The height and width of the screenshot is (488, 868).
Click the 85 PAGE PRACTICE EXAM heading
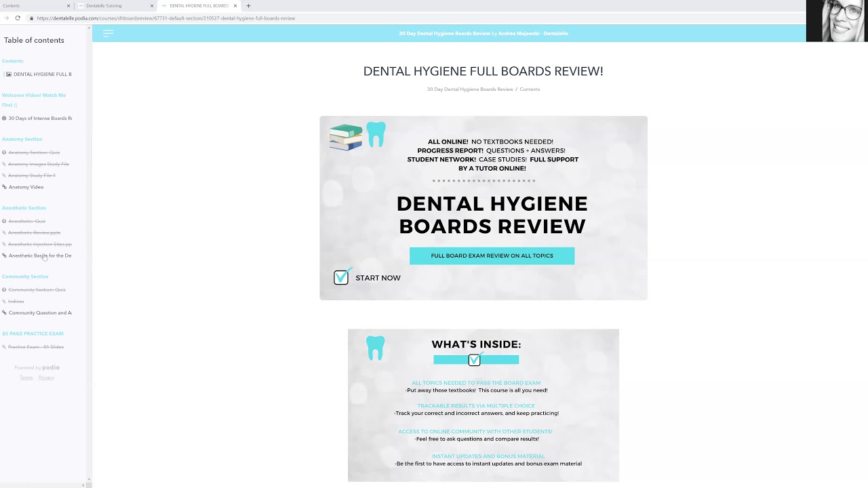[x=33, y=333]
